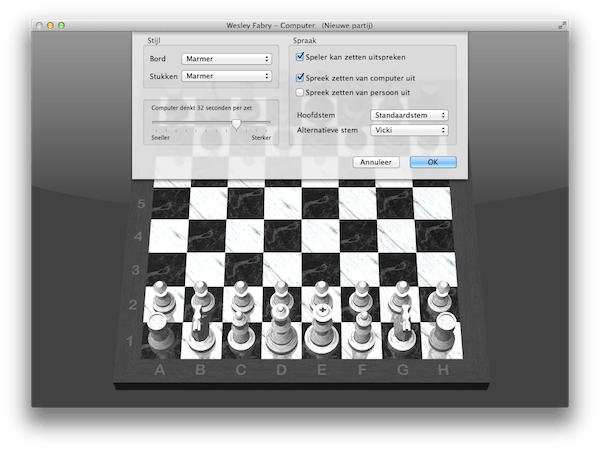Viewport: 600px width, 451px height.
Task: Select the white pawn on H2
Action: tap(440, 298)
